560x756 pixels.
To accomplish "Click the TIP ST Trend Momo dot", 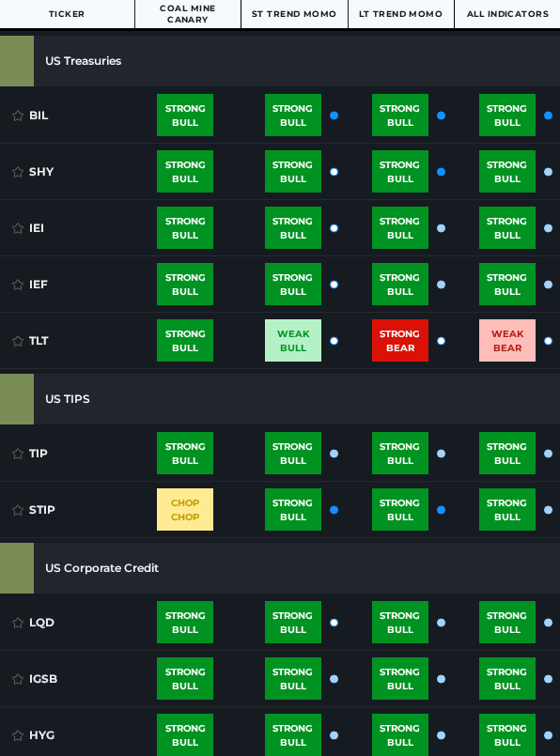I will point(334,455).
